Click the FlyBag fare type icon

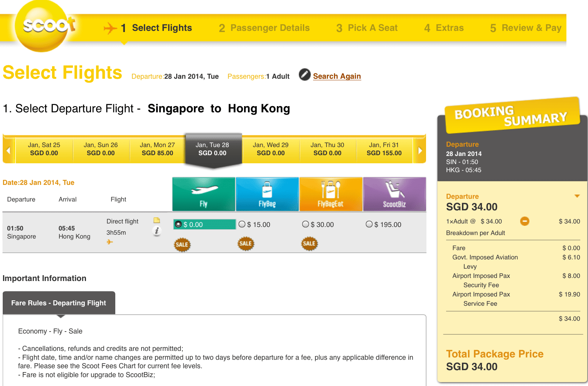pos(267,194)
